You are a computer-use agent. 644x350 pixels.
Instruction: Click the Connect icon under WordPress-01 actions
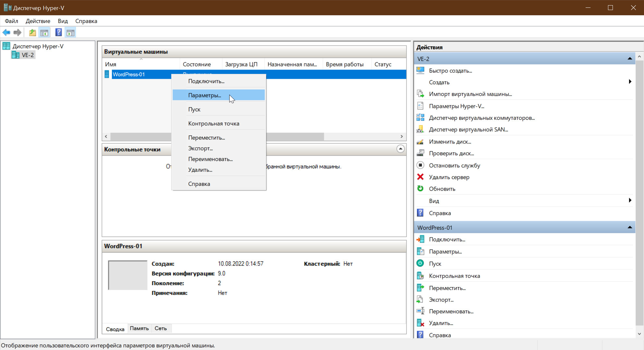(420, 239)
